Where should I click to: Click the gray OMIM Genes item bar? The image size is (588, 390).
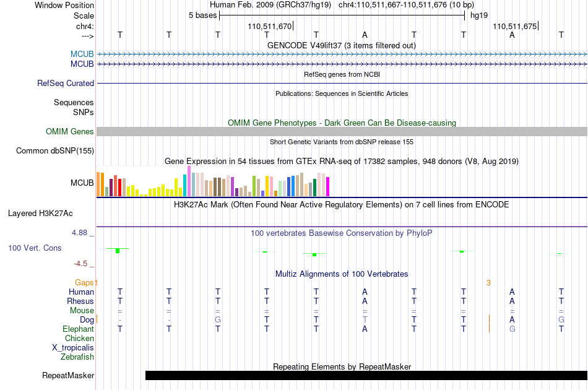tap(342, 132)
